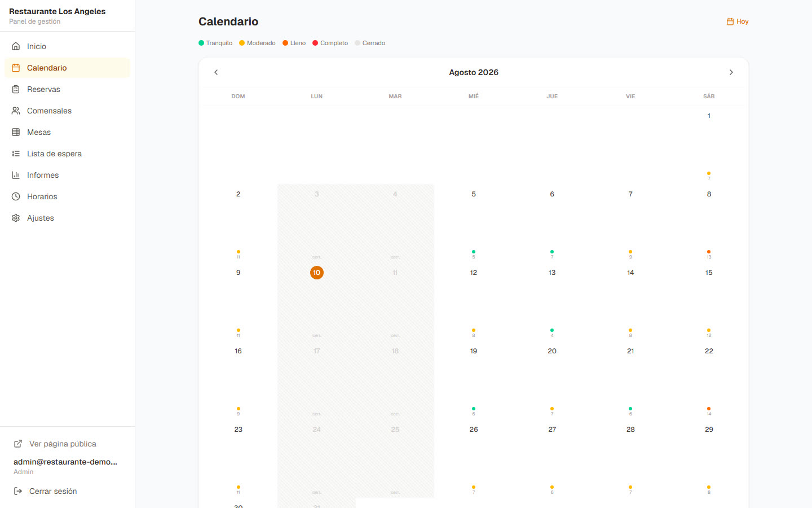Click the Calendario calendar icon in sidebar

click(16, 68)
